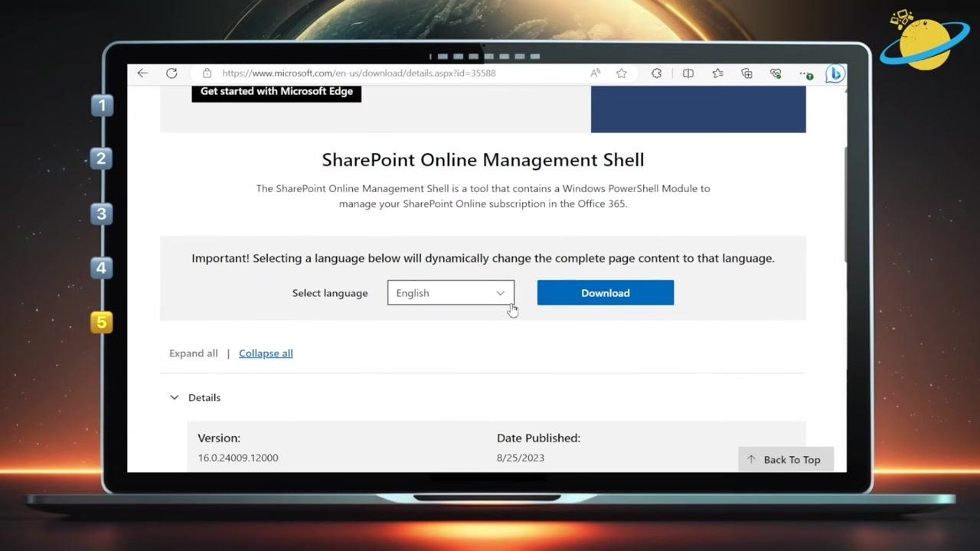Click the Back To Top button
The width and height of the screenshot is (980, 551).
786,459
